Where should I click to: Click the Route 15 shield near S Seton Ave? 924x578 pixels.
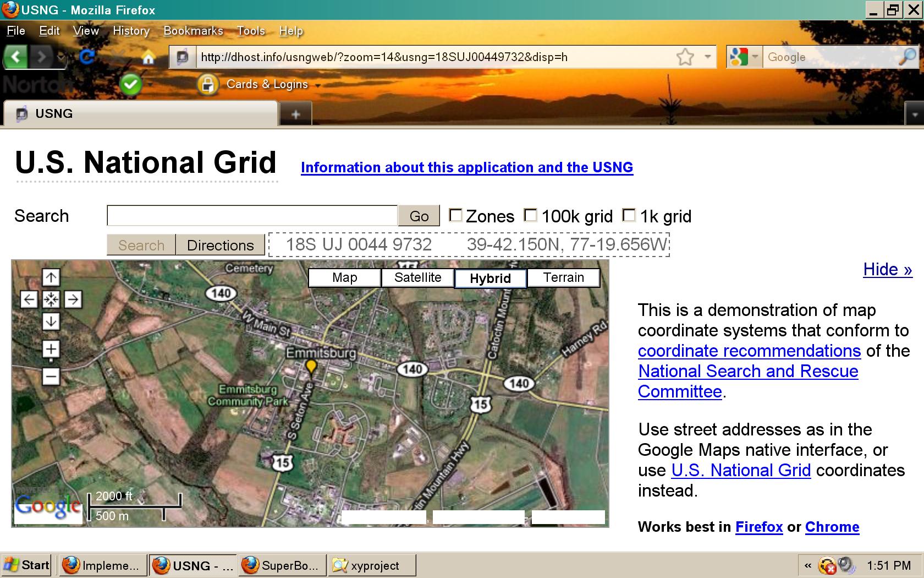pos(282,462)
